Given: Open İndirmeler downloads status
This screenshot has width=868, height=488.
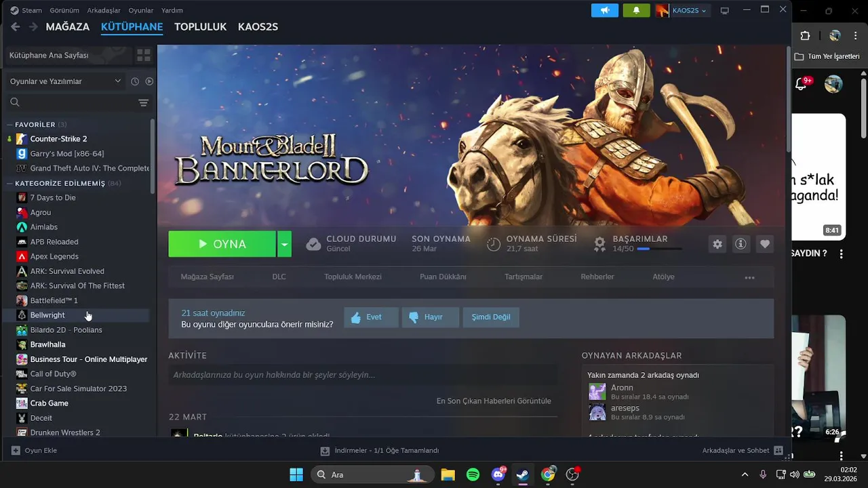Looking at the screenshot, I should click(380, 451).
